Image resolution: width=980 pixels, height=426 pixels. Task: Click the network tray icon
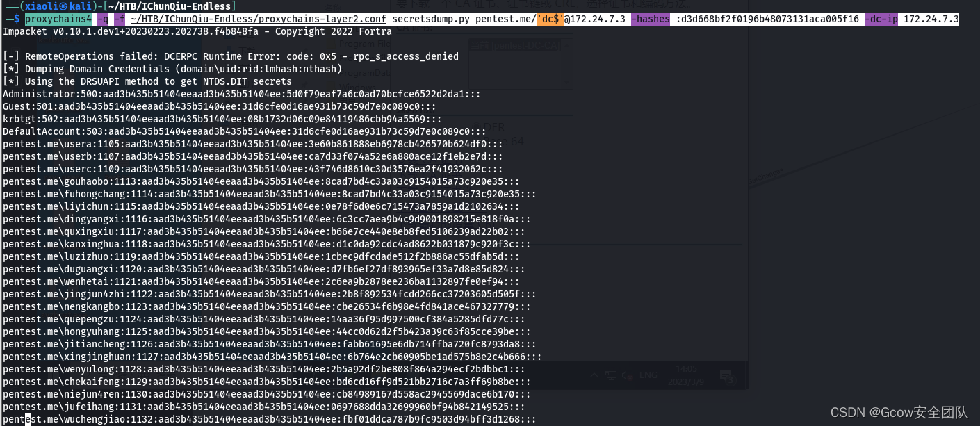(x=612, y=377)
